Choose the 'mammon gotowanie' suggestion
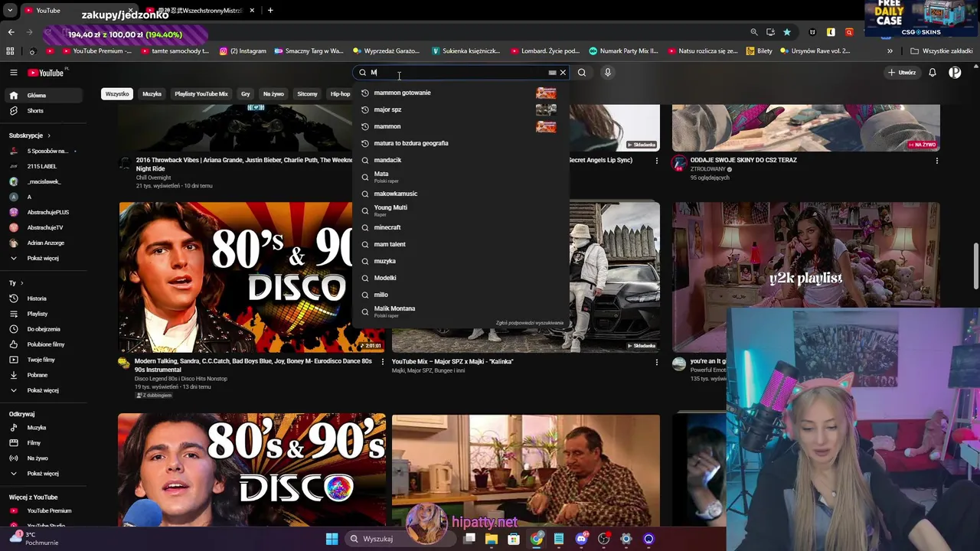The width and height of the screenshot is (980, 551). point(459,93)
